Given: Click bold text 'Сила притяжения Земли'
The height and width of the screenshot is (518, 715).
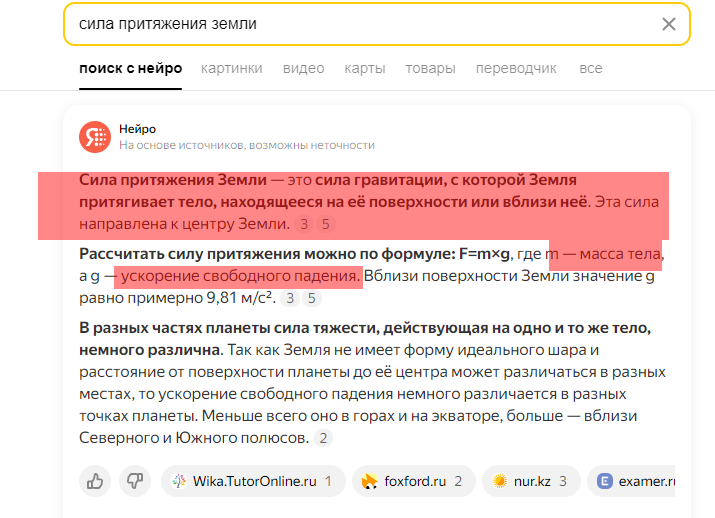Looking at the screenshot, I should [x=173, y=180].
